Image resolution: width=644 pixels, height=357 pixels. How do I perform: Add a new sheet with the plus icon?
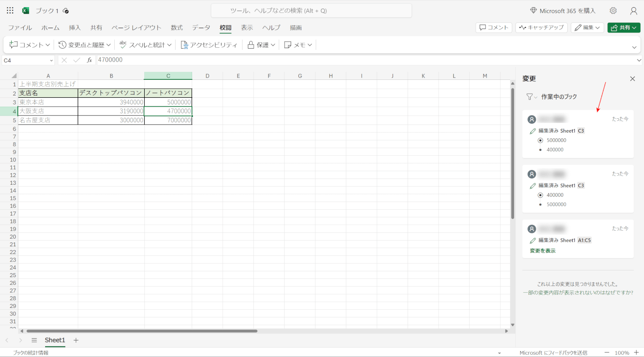point(76,340)
